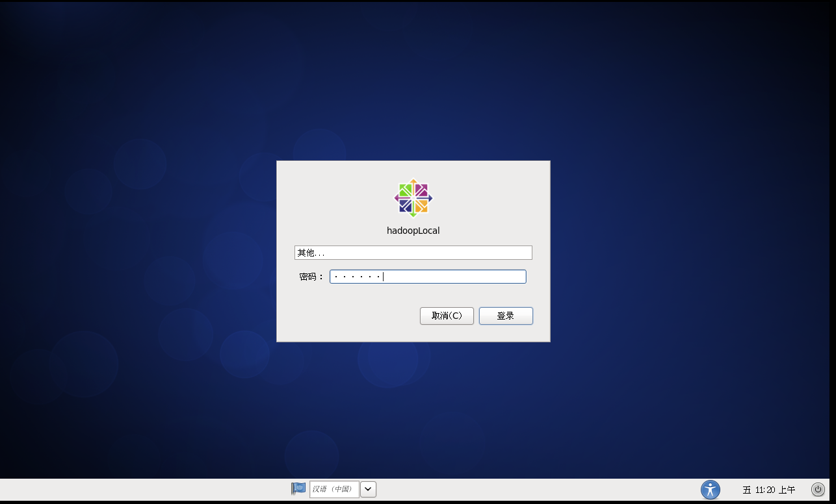Screen dimensions: 836x504
Task: Open the accessibility options icon
Action: click(711, 489)
